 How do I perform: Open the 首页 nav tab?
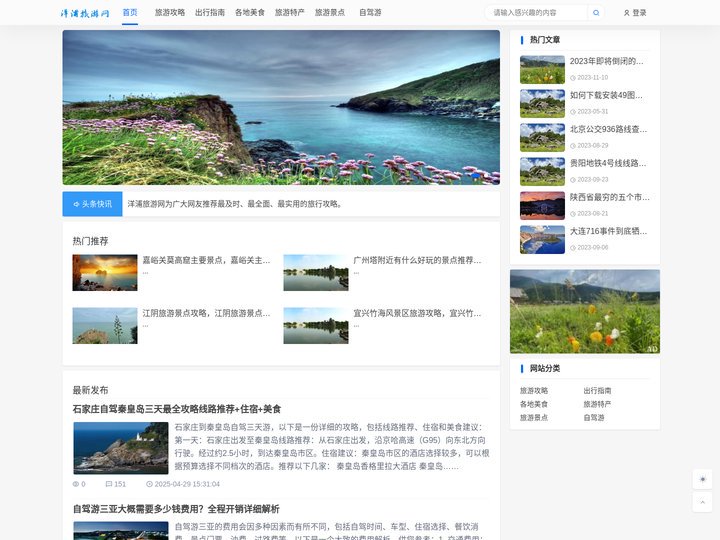(130, 13)
